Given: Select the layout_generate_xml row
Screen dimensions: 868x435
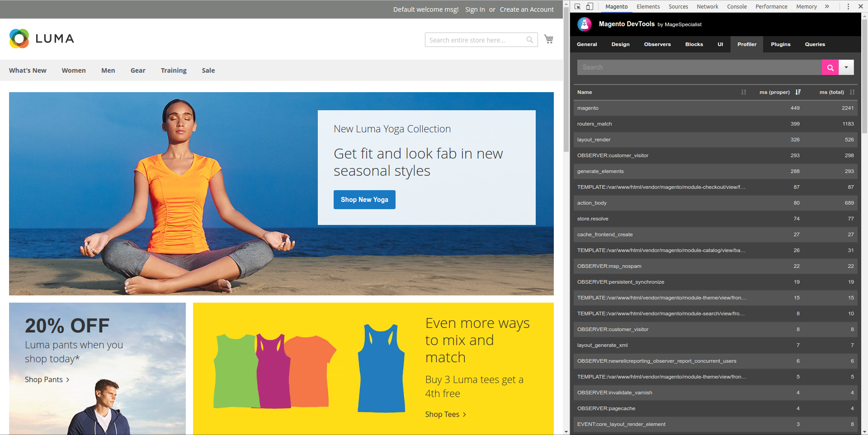Looking at the screenshot, I should point(716,345).
